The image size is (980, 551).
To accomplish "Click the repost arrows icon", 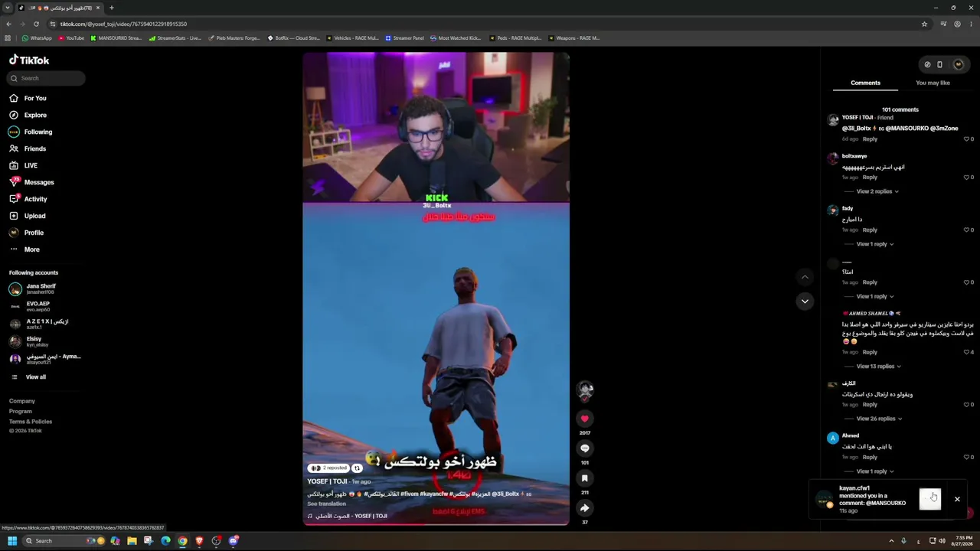I will tap(357, 468).
